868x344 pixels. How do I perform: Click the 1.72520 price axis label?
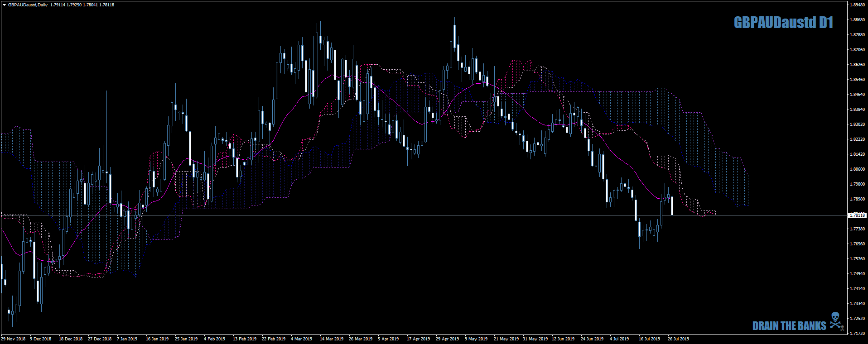tap(857, 319)
